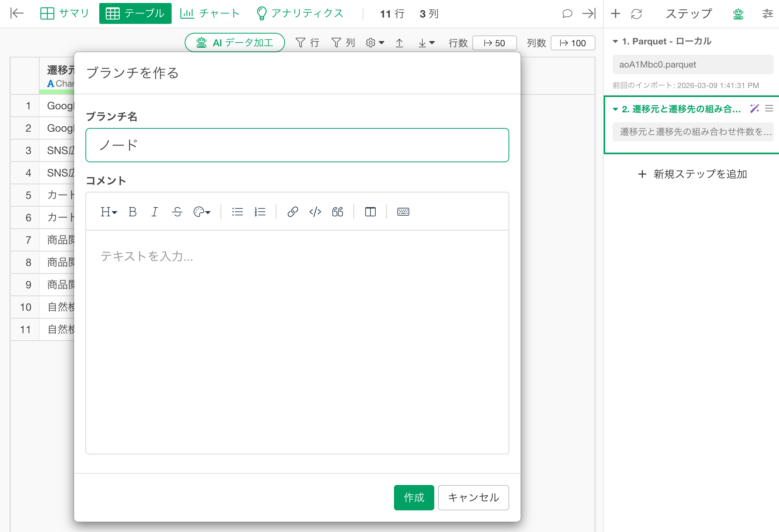Click the ブランチ名 input field

(x=297, y=145)
